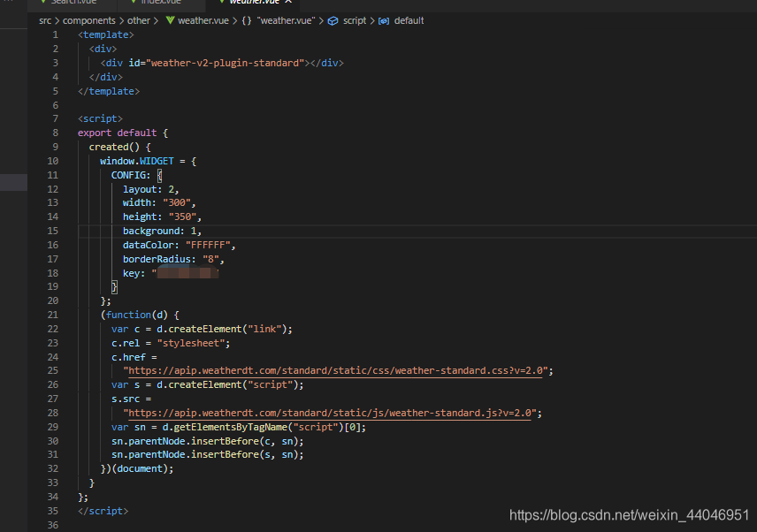Click the width value "300"
The height and width of the screenshot is (532, 757).
point(176,202)
